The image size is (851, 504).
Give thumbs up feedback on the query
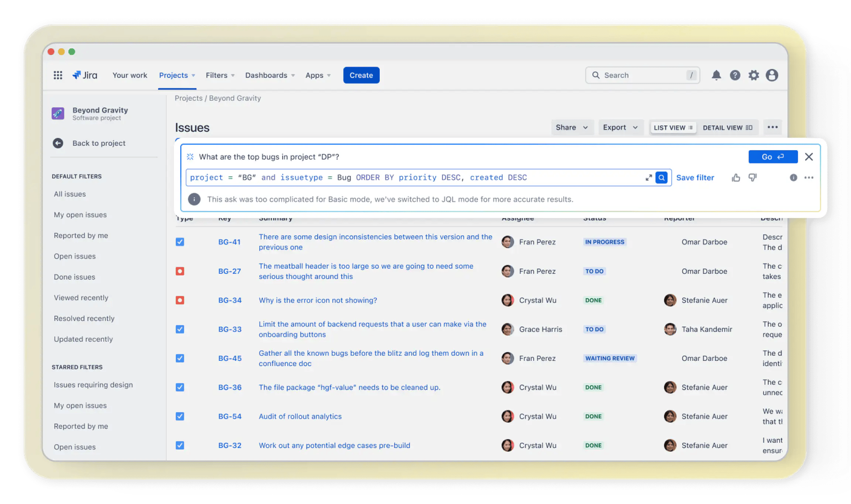(x=736, y=178)
